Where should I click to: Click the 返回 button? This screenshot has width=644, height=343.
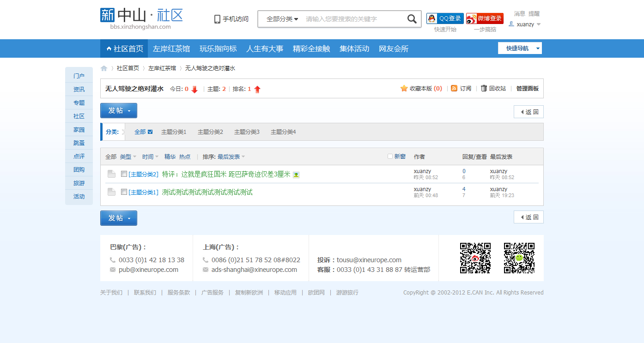pos(529,111)
